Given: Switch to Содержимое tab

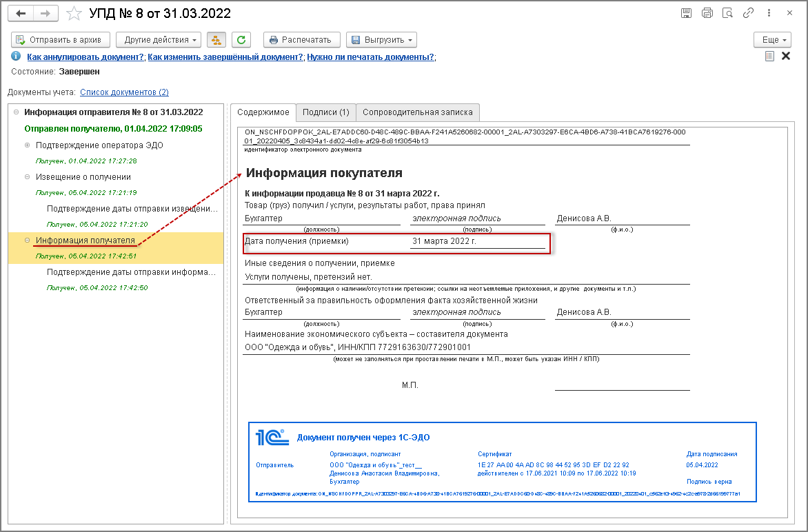Looking at the screenshot, I should [263, 112].
